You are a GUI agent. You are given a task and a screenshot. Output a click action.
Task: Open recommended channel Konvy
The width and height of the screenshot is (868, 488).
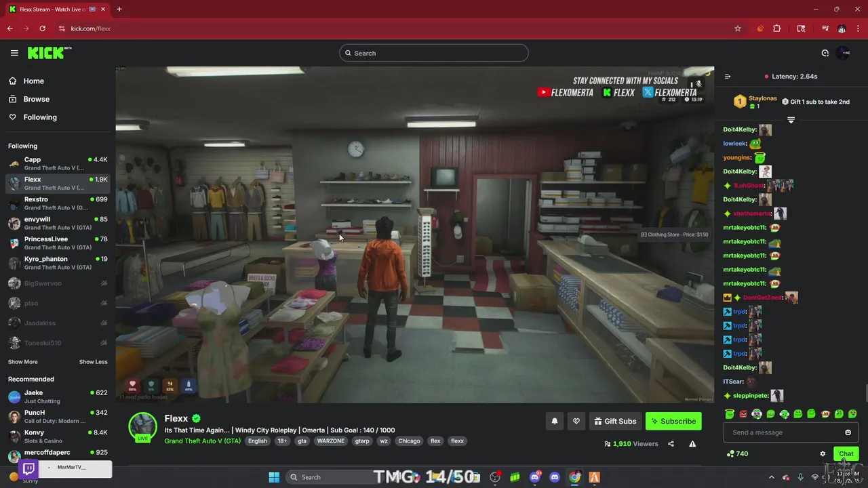(x=58, y=436)
